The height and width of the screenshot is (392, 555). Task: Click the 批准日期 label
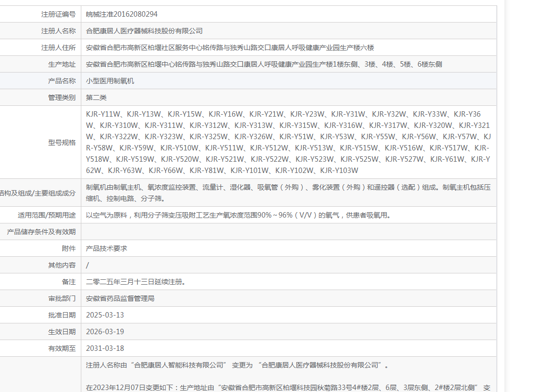[62, 315]
